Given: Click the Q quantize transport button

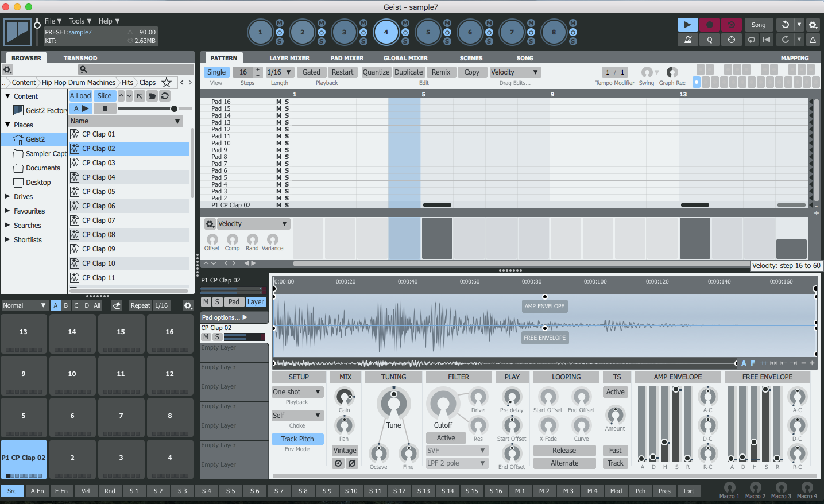Looking at the screenshot, I should (709, 40).
